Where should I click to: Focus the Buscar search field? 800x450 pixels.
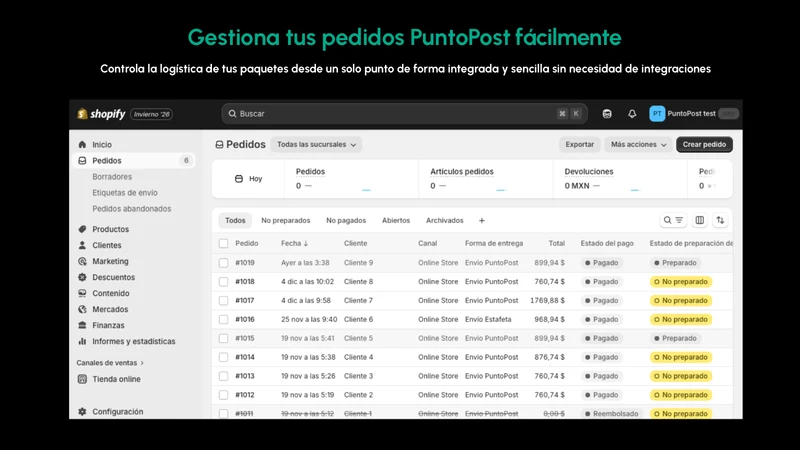[x=404, y=114]
